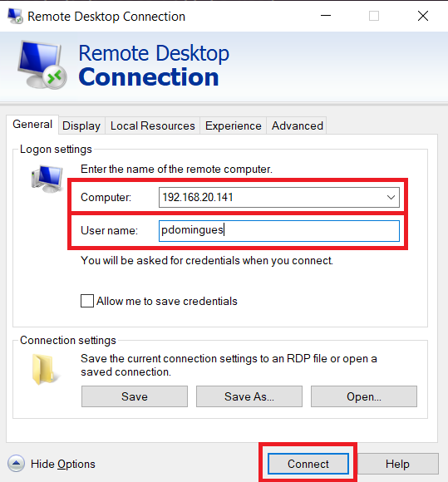Click the Save button for connection settings
Image resolution: width=448 pixels, height=482 pixels.
[135, 396]
